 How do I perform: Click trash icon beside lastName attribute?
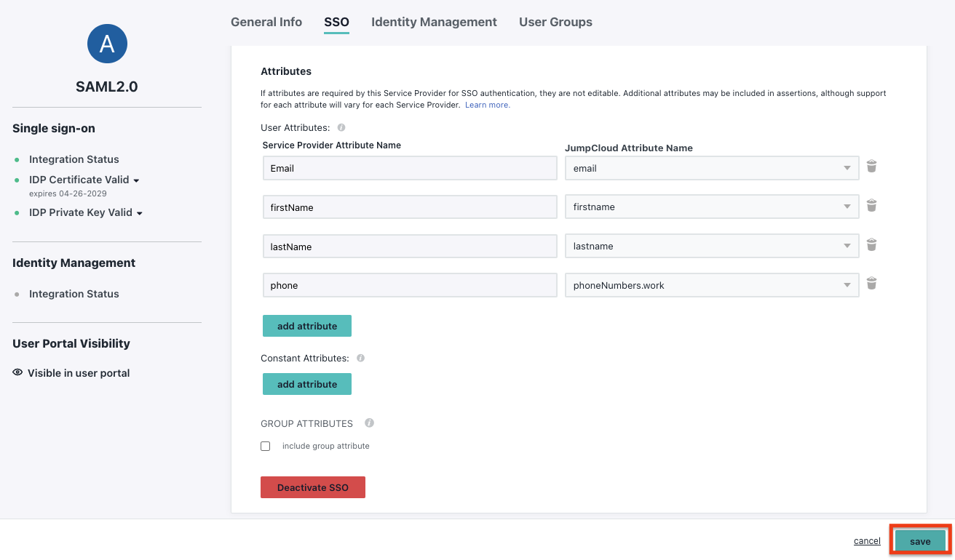click(871, 245)
